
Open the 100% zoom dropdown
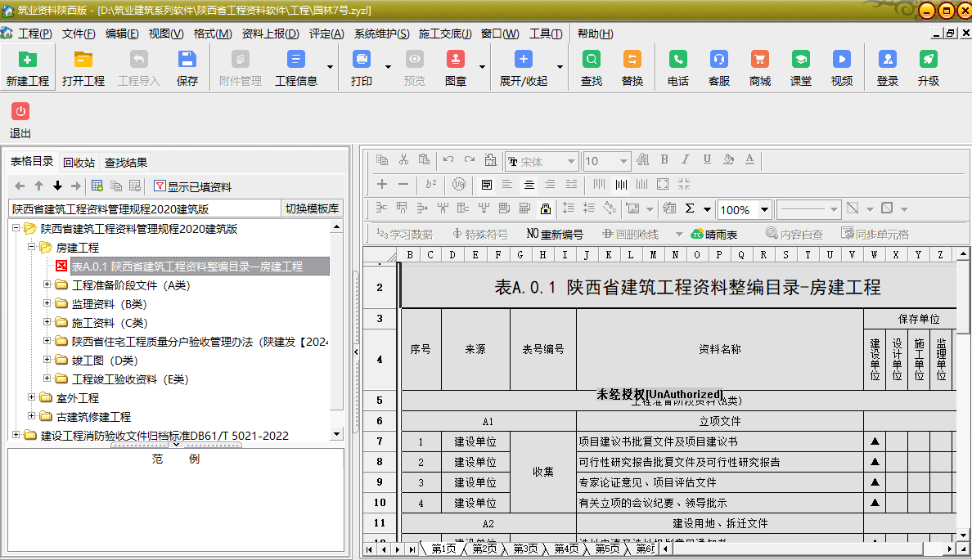click(764, 209)
